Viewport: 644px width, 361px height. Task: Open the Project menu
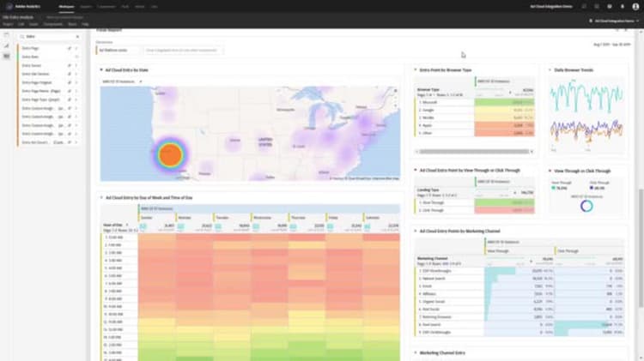[8, 24]
